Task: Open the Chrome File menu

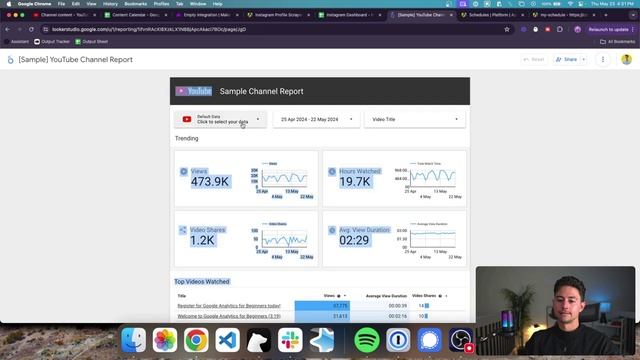Action: [x=61, y=4]
